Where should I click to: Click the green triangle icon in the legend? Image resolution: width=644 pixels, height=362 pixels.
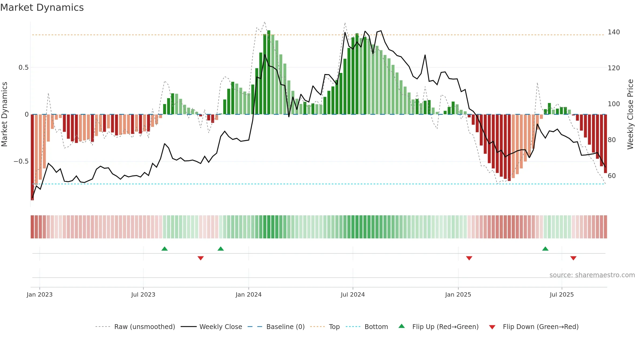402,326
